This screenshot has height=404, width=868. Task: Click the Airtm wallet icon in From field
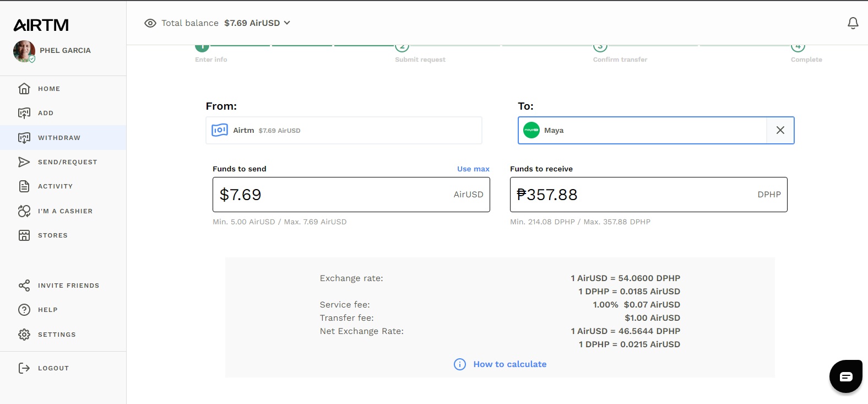(x=220, y=130)
